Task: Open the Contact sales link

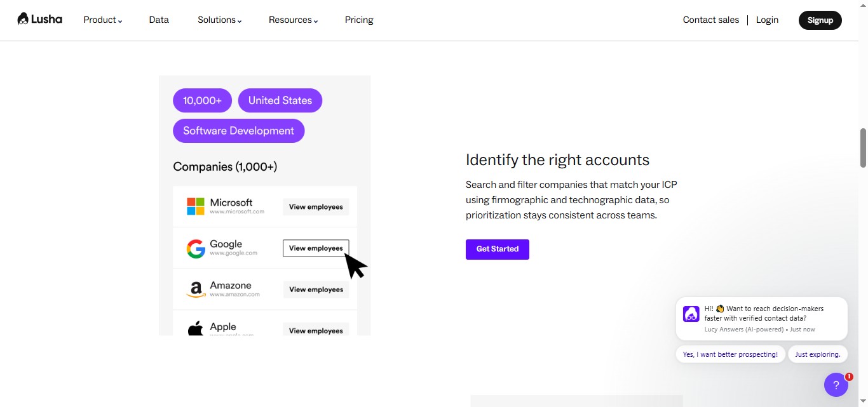Action: click(x=710, y=20)
